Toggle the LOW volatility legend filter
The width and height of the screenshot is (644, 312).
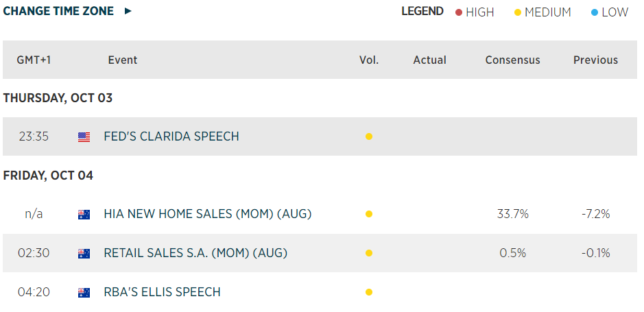(x=615, y=12)
